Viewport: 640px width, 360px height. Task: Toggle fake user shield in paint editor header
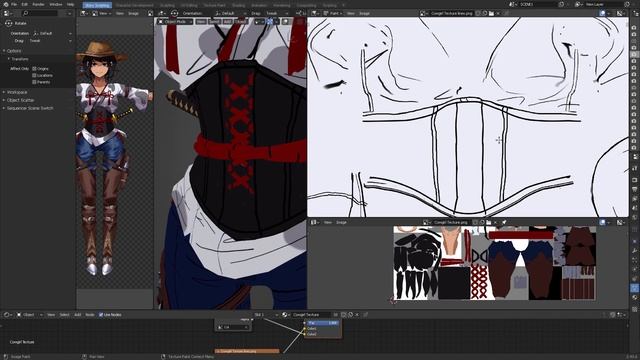click(x=478, y=13)
